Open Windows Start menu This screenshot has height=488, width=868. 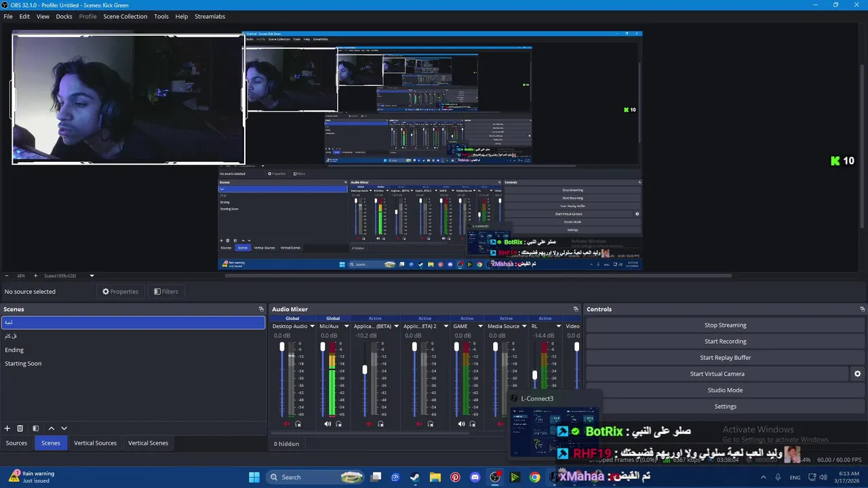[254, 477]
